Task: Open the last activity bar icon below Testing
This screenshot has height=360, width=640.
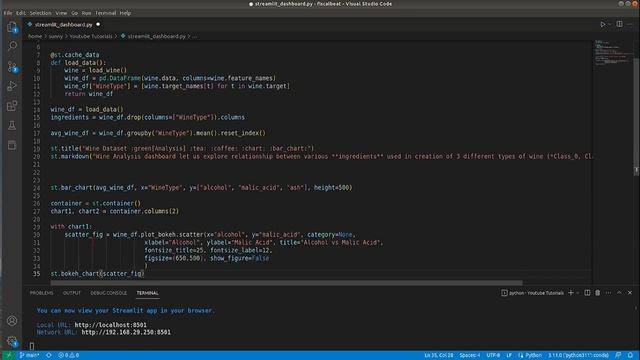Action: click(x=12, y=145)
